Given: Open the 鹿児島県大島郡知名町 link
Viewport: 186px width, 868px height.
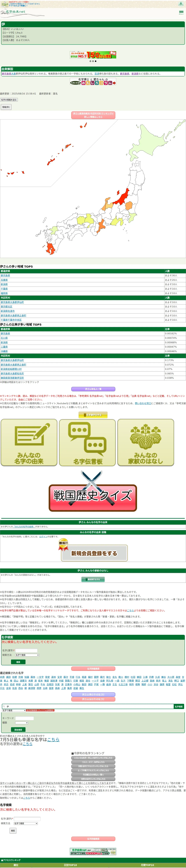Looking at the screenshot, I should click(12, 373).
